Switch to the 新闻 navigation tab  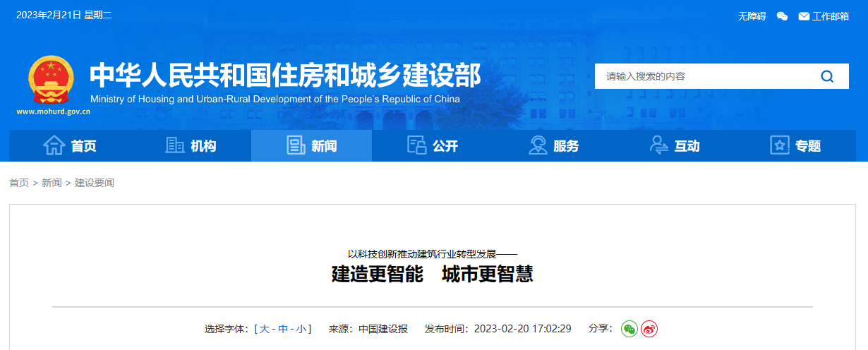point(311,145)
